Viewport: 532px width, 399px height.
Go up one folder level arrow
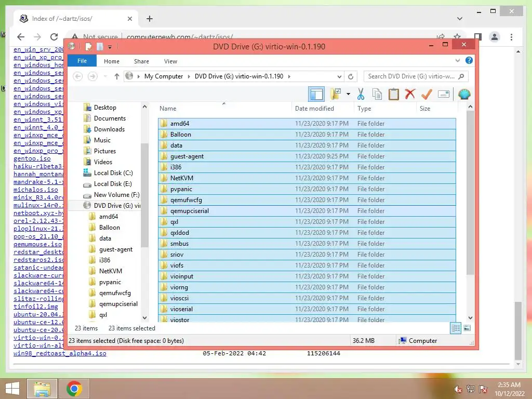click(117, 76)
